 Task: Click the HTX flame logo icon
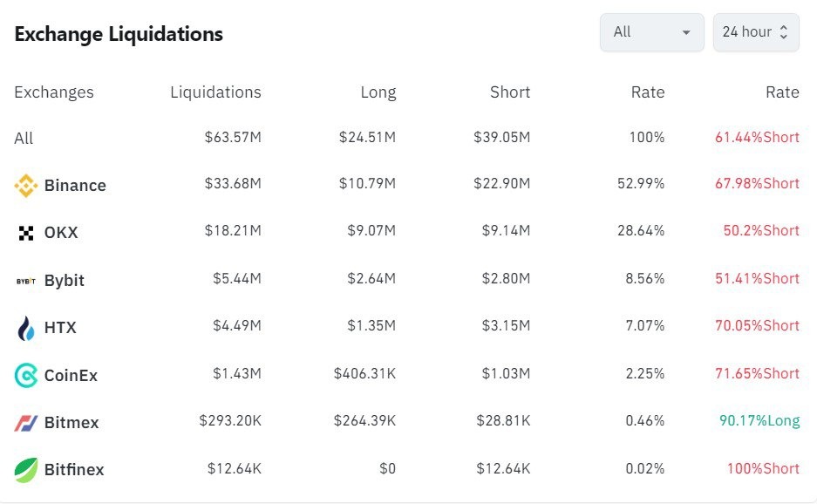pos(26,328)
